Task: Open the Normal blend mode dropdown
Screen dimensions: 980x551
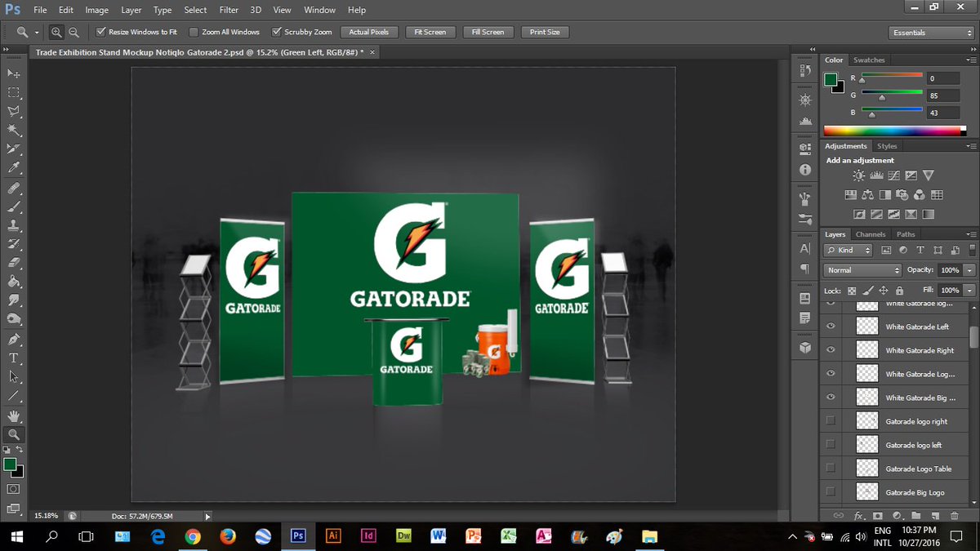Action: [862, 270]
